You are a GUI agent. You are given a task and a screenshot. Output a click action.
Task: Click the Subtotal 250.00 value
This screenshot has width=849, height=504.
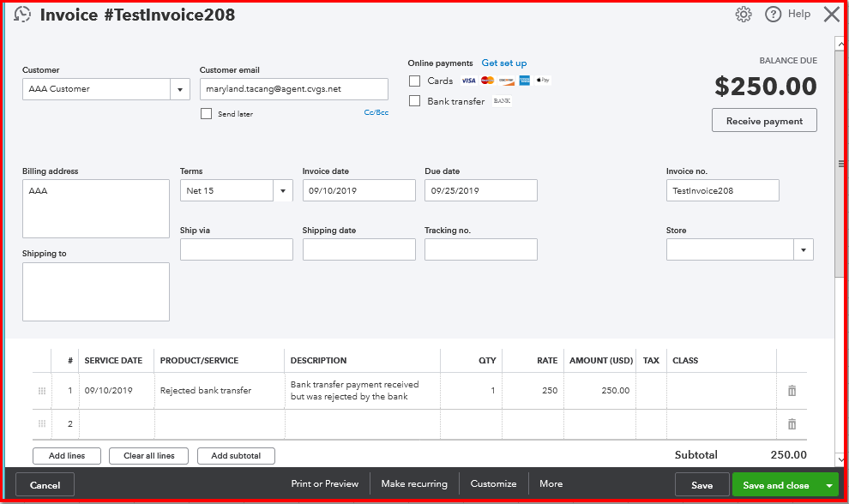tap(788, 455)
